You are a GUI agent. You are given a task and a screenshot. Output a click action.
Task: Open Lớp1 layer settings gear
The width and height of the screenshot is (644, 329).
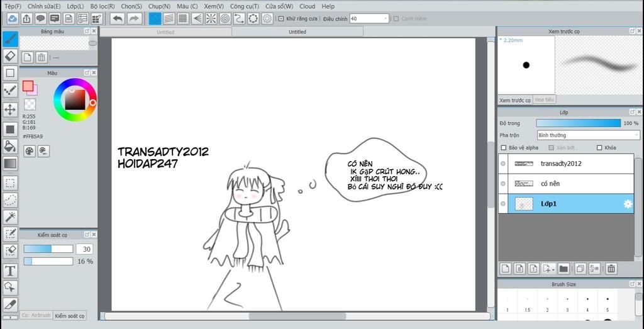point(628,204)
